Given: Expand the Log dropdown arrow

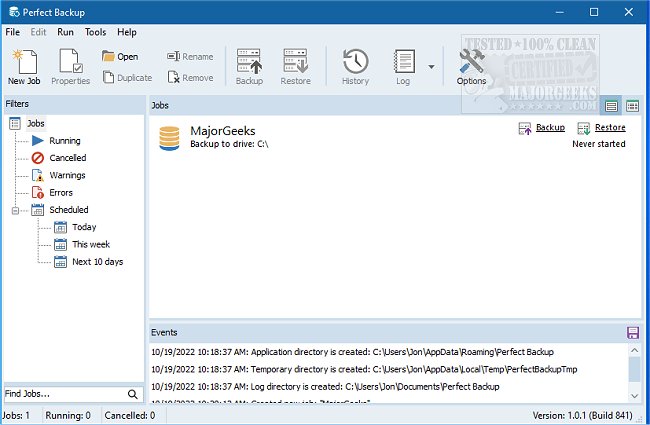Looking at the screenshot, I should (x=432, y=67).
